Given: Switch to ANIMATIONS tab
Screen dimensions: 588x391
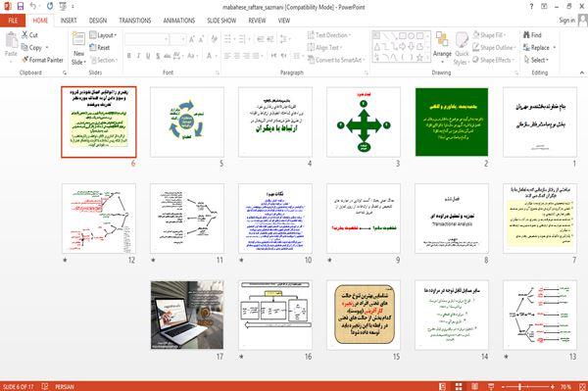Looking at the screenshot, I should click(179, 21).
